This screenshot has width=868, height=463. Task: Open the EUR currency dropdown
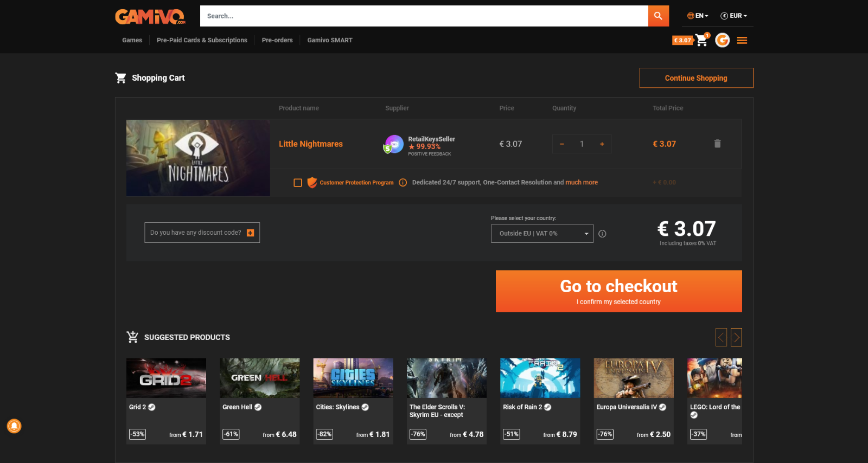click(733, 16)
